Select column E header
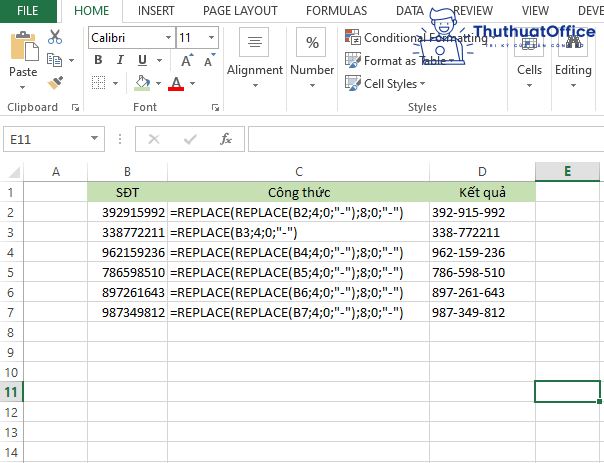Screen dimensions: 604x463 pos(567,172)
